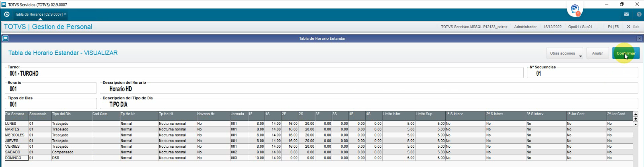This screenshot has height=167, width=644.
Task: Open the Otras acciones dropdown
Action: [565, 53]
